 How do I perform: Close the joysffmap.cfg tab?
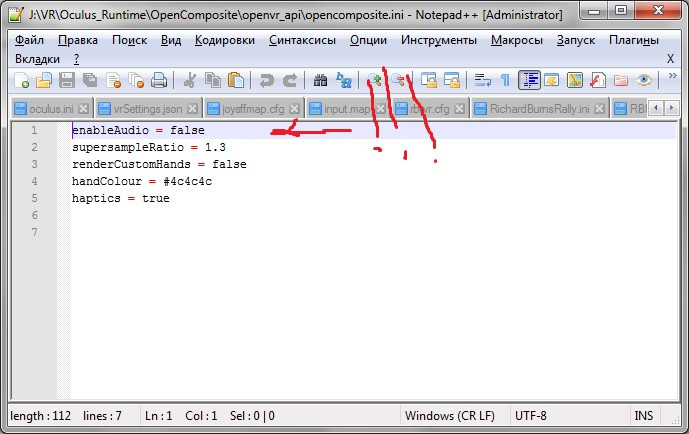[295, 108]
